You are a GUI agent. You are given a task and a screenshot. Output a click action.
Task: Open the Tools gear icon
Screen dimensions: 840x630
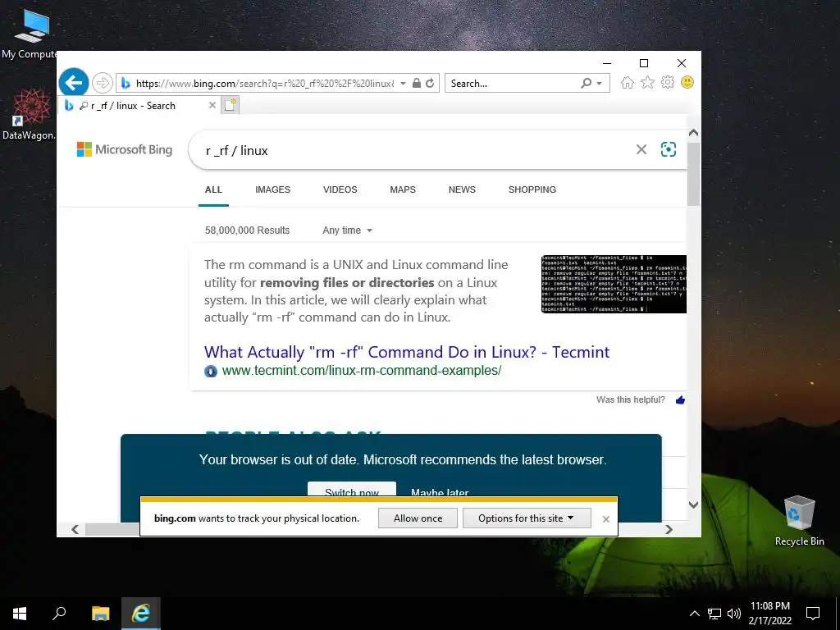668,83
